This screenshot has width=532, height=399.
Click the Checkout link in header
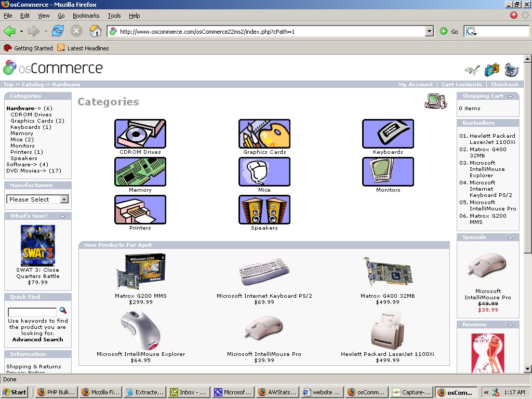pos(504,85)
